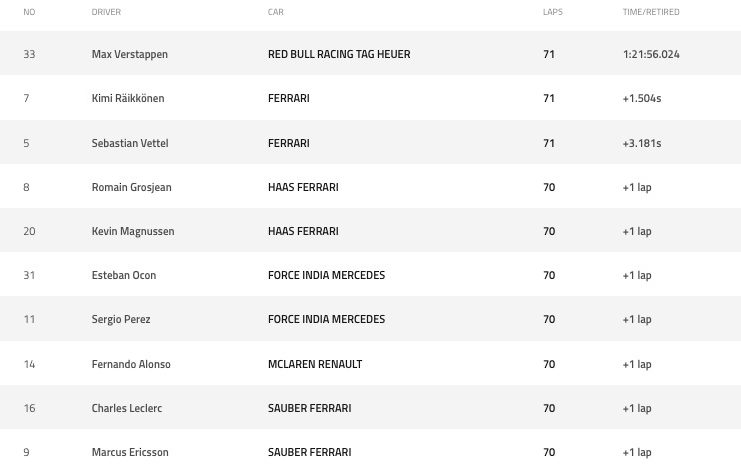Click the NO column header
The height and width of the screenshot is (472, 741).
point(29,12)
